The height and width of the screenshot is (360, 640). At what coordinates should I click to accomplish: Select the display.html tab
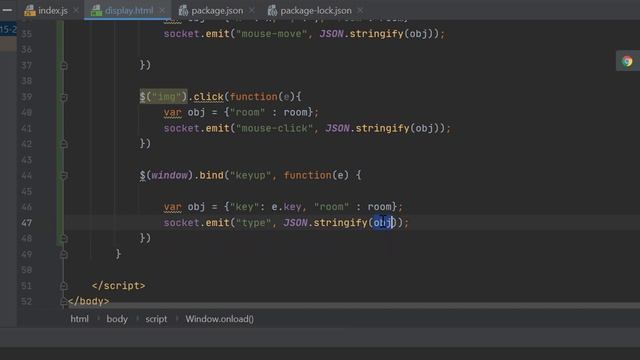tap(129, 11)
